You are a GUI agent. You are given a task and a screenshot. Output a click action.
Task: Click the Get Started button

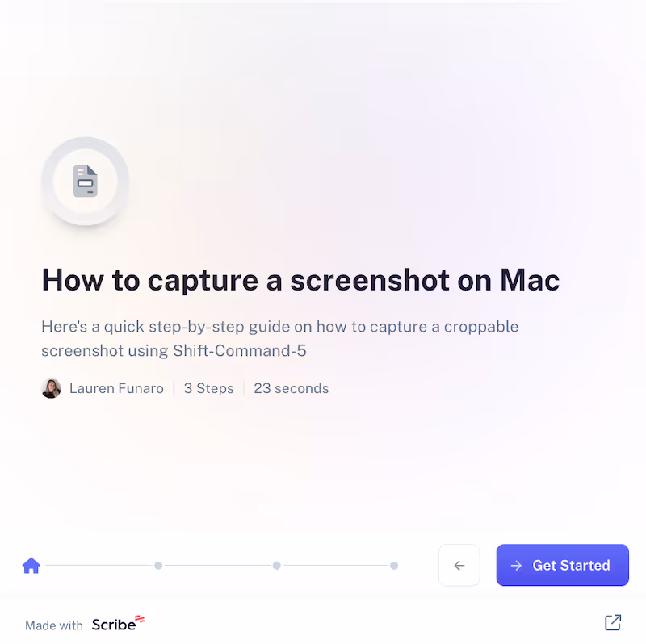(x=562, y=565)
